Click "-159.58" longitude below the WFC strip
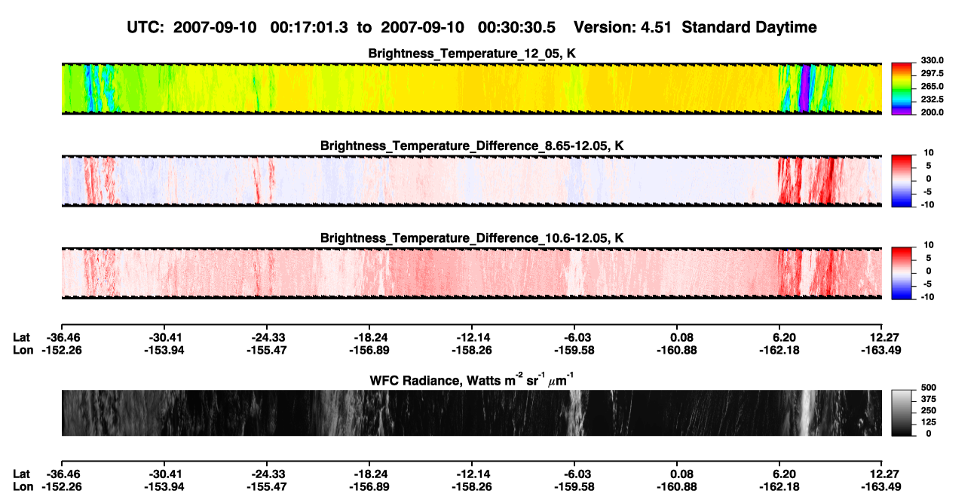 [x=574, y=486]
